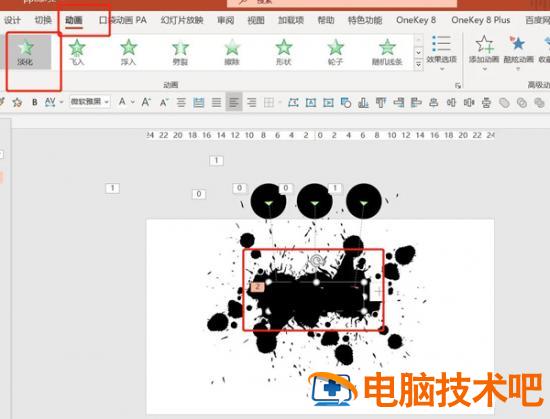Open the font 'A' dropdown arrow
The height and width of the screenshot is (419, 550).
133,102
